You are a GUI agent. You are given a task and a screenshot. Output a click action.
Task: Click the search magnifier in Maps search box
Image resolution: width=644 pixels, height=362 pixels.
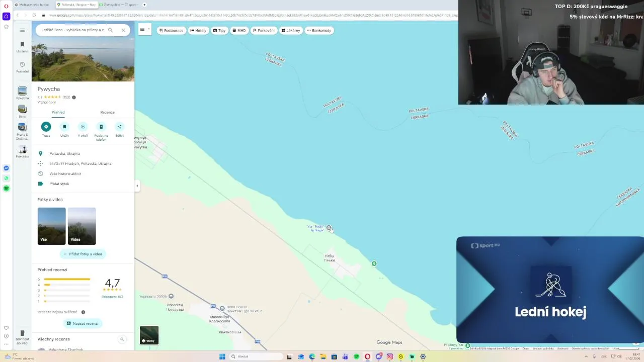click(110, 30)
